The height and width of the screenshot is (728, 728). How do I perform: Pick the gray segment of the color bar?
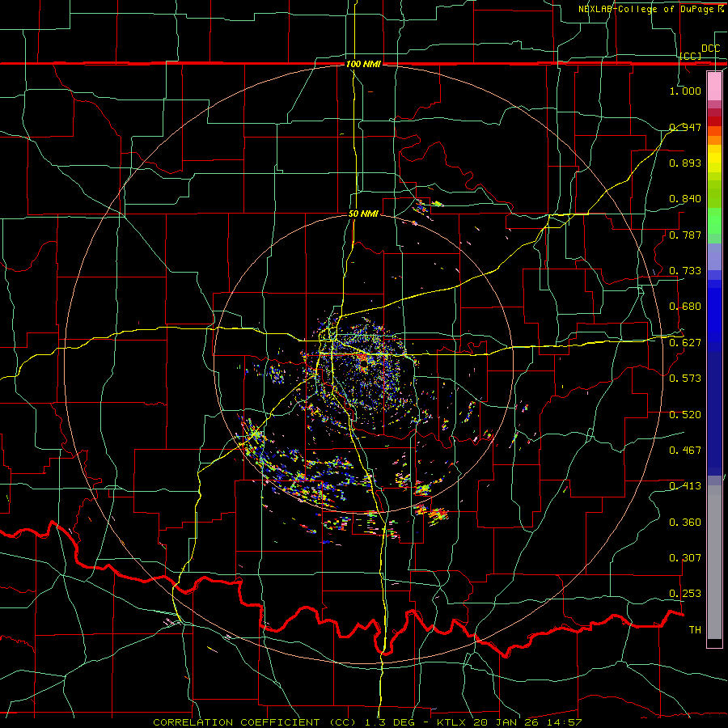tap(714, 562)
